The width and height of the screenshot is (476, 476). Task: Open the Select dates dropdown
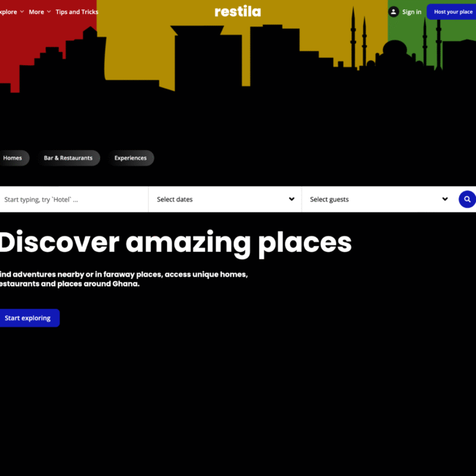pyautogui.click(x=226, y=199)
